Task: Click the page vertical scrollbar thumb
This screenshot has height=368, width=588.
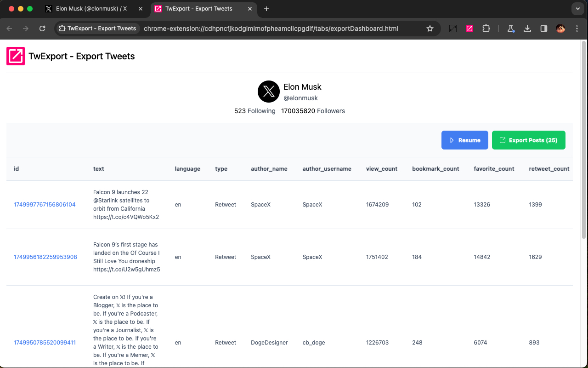Action: pyautogui.click(x=584, y=139)
